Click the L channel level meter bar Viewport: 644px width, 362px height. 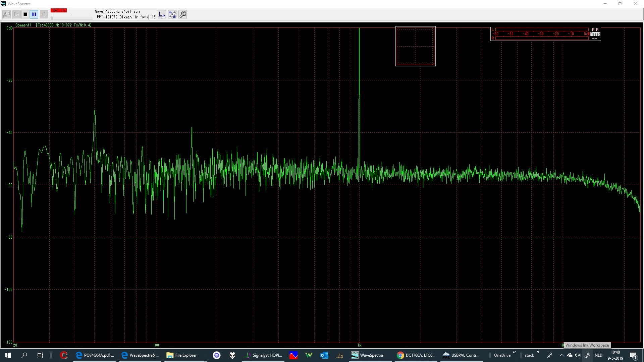(542, 29)
